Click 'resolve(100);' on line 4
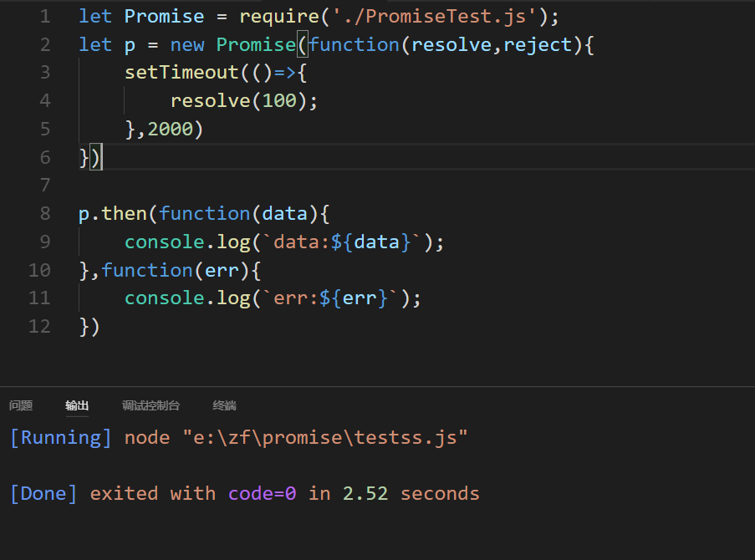Image resolution: width=755 pixels, height=560 pixels. click(244, 100)
